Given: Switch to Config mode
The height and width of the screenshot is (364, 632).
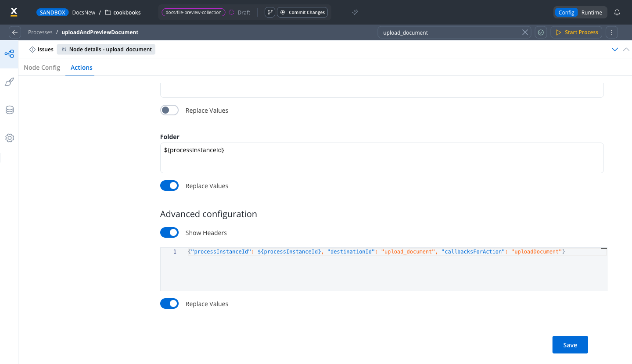Looking at the screenshot, I should tap(566, 12).
